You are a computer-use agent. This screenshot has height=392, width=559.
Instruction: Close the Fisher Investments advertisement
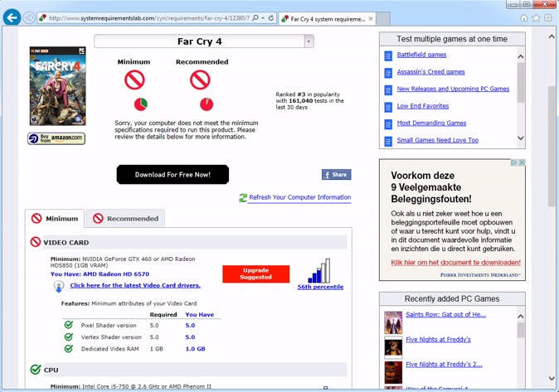point(522,162)
